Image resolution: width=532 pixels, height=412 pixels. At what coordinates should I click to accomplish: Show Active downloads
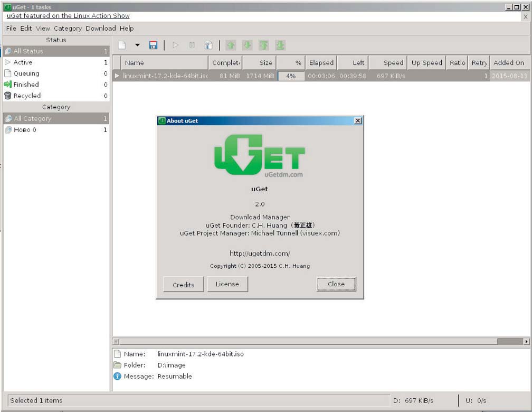click(x=56, y=62)
